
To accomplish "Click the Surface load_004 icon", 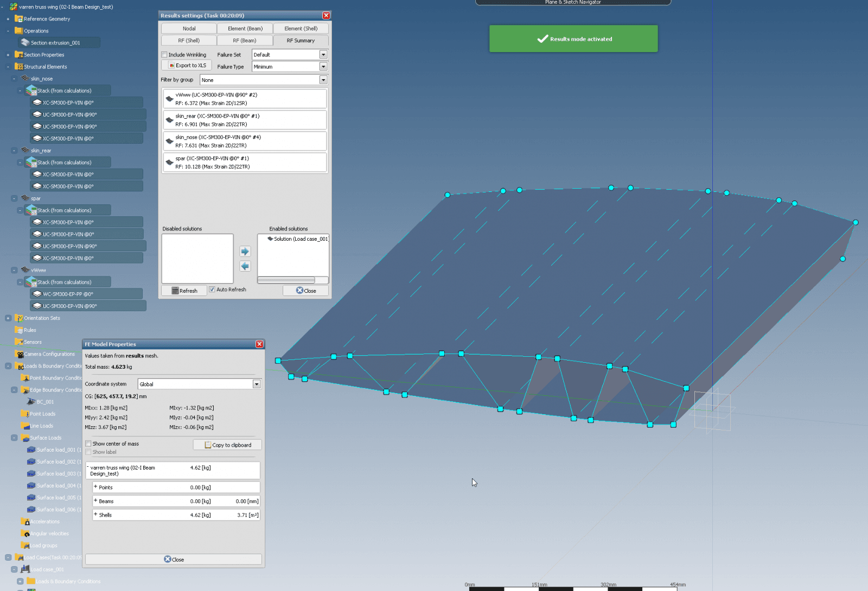I will tap(31, 485).
